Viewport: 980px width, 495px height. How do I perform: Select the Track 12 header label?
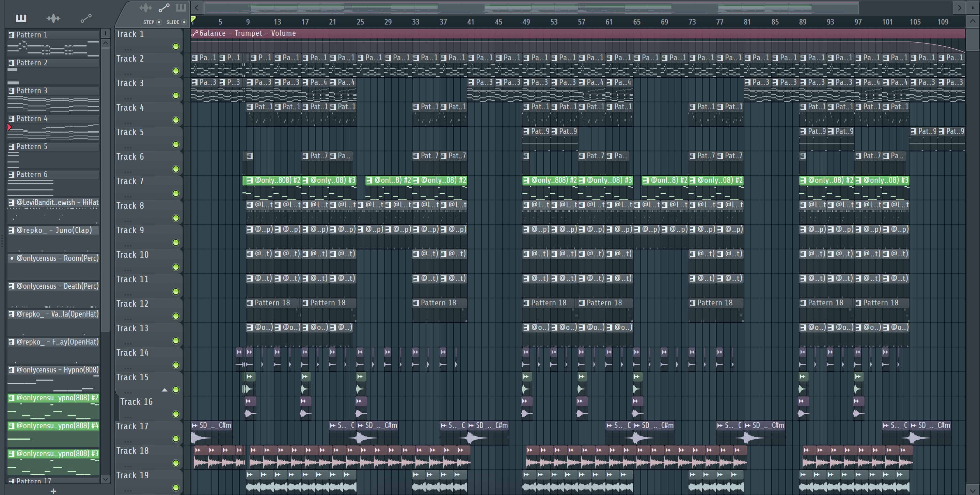click(132, 304)
